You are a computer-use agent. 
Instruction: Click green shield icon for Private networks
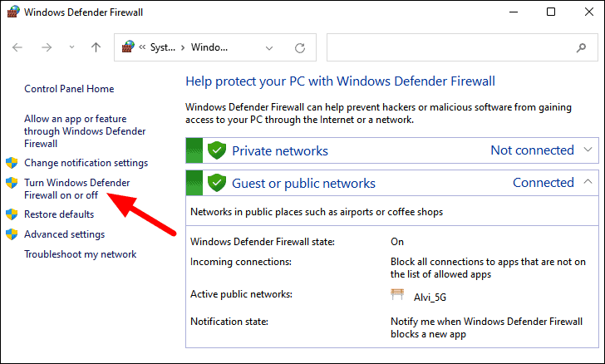coord(217,150)
